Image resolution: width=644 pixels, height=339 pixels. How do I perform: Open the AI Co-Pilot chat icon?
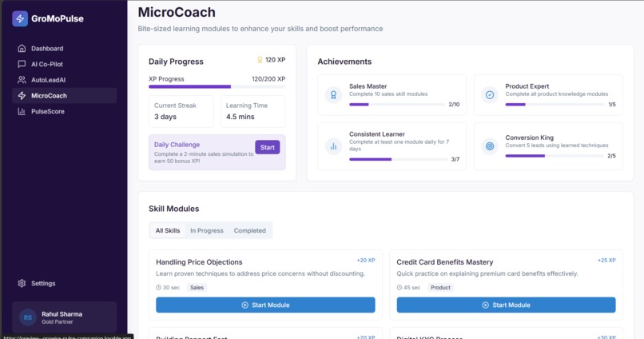pos(22,64)
